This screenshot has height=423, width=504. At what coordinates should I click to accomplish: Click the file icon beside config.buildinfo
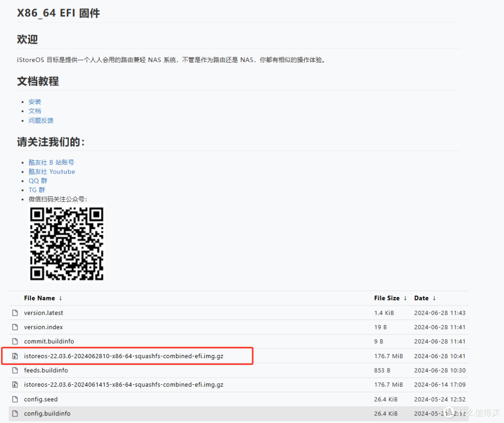pos(15,413)
